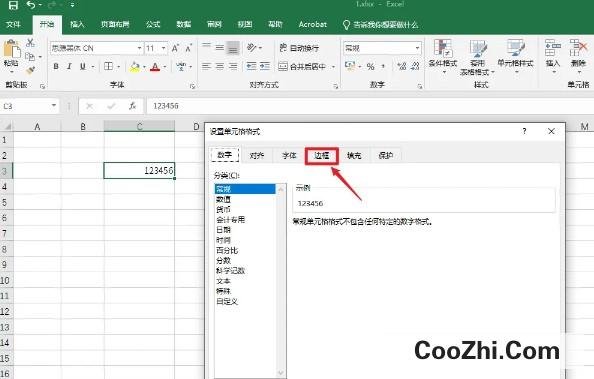Image resolution: width=594 pixels, height=379 pixels.
Task: Activate the Format Painter brush
Action: point(30,70)
